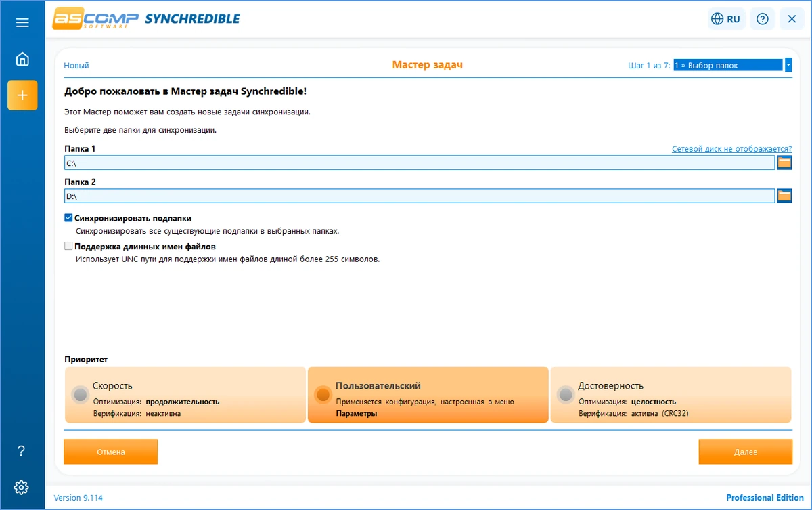This screenshot has height=510, width=812.
Task: Click the Мастер задач heading
Action: 428,65
